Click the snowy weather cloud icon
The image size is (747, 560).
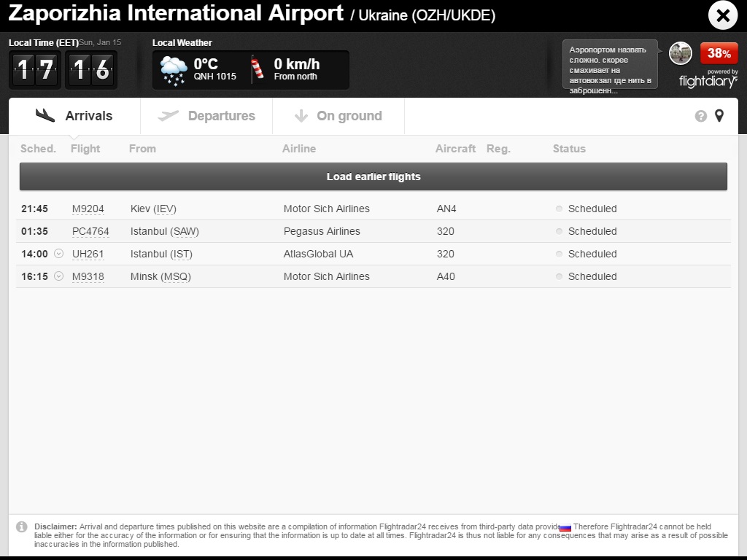pyautogui.click(x=174, y=70)
